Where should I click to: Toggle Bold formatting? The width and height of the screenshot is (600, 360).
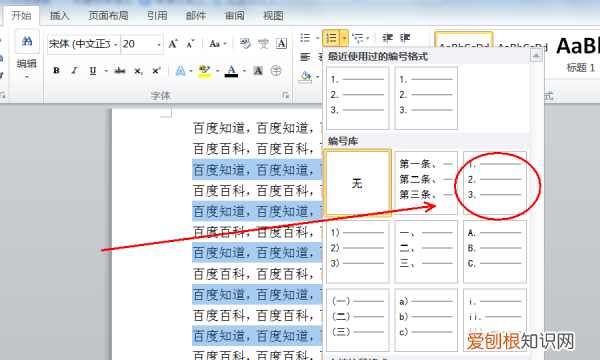coord(56,71)
